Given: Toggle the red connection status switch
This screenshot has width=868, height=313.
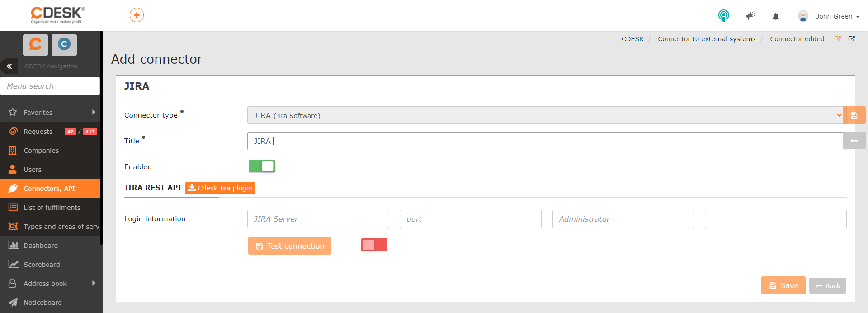Looking at the screenshot, I should (374, 245).
